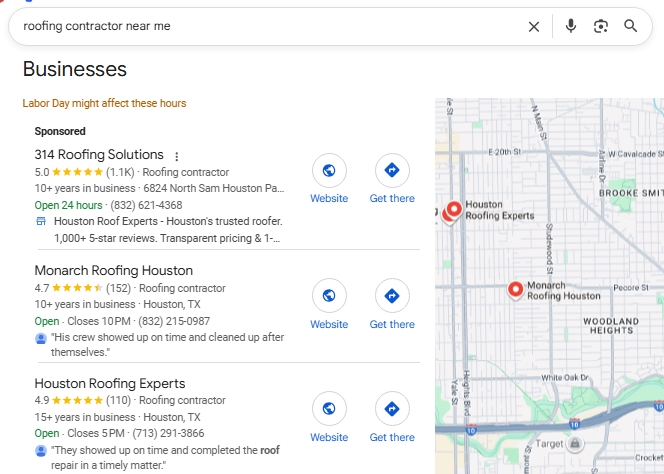664x474 pixels.
Task: Open three-dot menu beside 314 Roofing Solutions
Action: click(x=177, y=156)
